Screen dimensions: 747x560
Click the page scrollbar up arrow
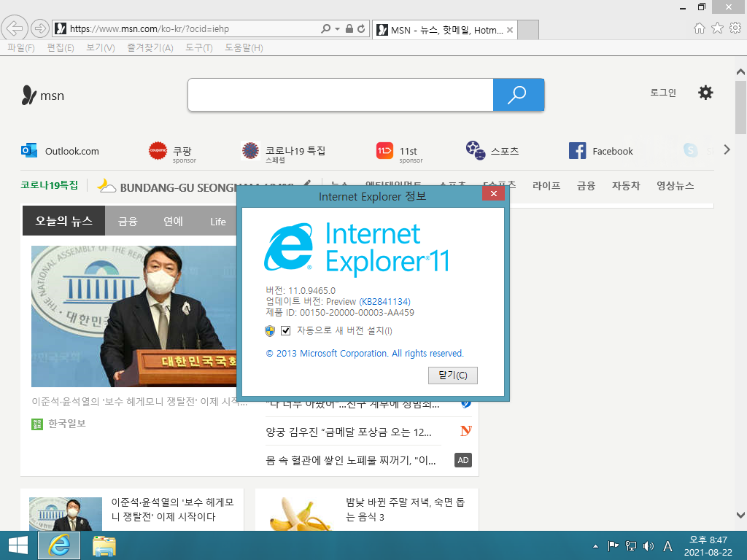coord(740,72)
